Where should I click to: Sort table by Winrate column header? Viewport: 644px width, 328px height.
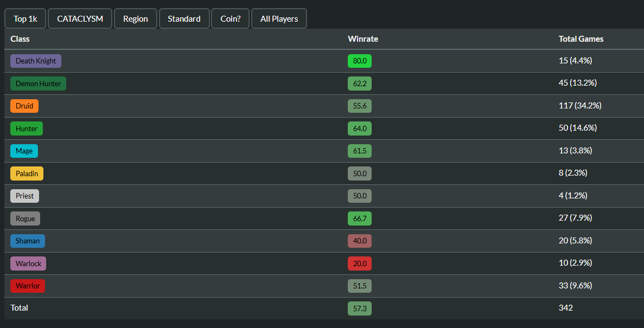coord(362,39)
